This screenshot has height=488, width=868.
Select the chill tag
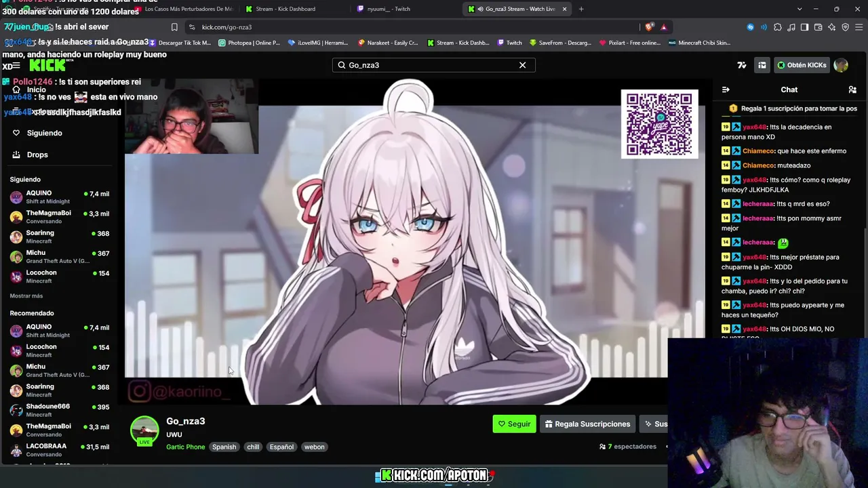coord(253,447)
